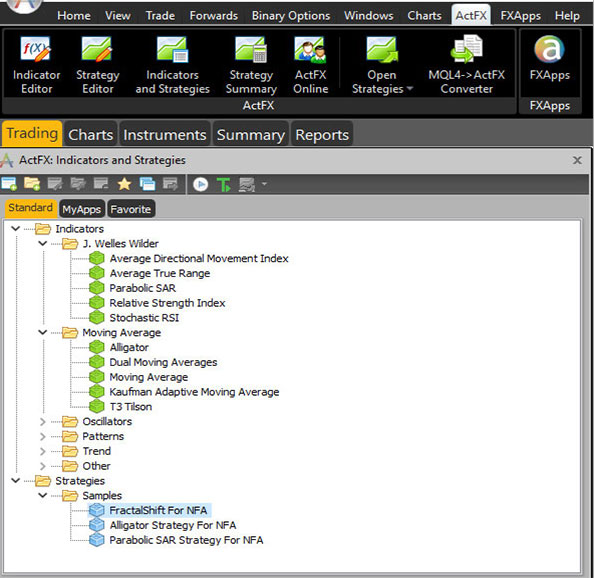This screenshot has width=594, height=578.
Task: Collapse the Moving Average folder
Action: (43, 332)
